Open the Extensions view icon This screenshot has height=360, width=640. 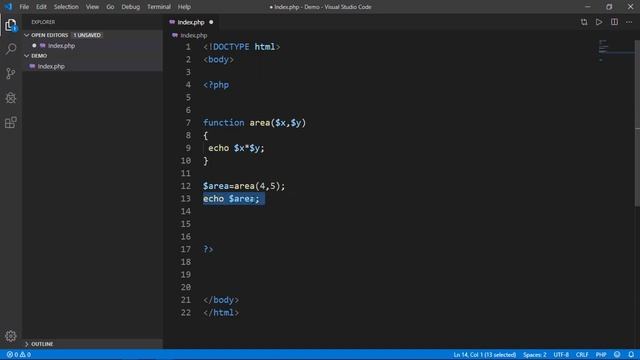(x=11, y=122)
